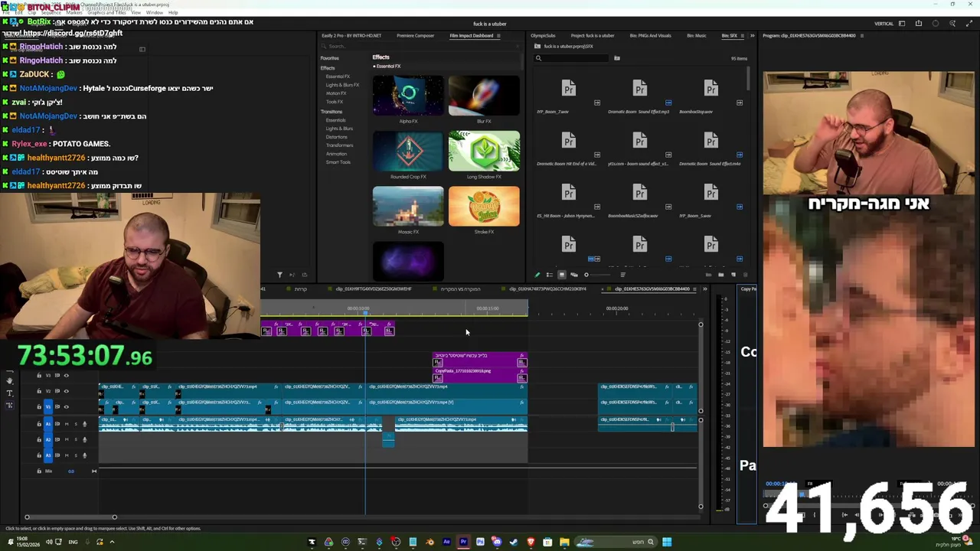980x551 pixels.
Task: Select the Smart Tools sidebar item
Action: [x=338, y=162]
